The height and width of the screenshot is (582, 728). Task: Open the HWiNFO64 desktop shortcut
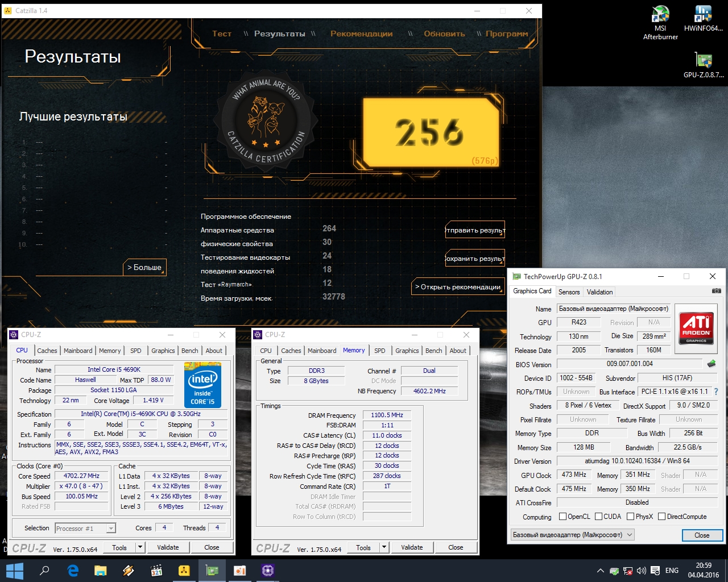[704, 19]
